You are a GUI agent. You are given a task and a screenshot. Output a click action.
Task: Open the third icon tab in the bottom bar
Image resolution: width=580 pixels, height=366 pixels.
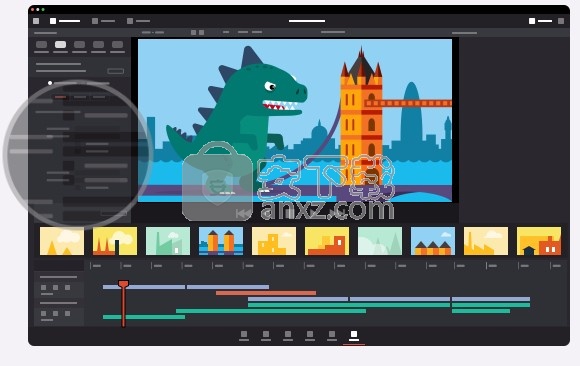[x=288, y=335]
